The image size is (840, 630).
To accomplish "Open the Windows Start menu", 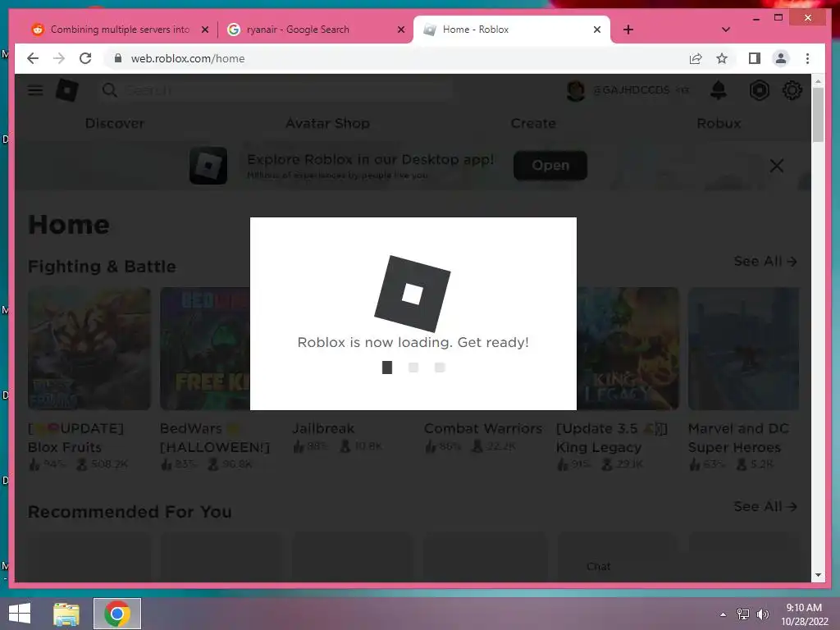I will pos(20,614).
